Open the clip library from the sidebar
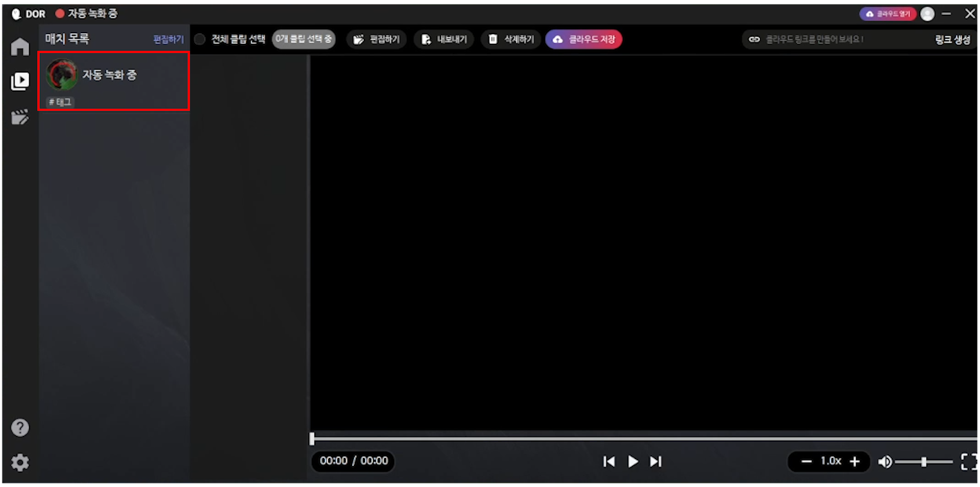Image resolution: width=980 pixels, height=487 pixels. (20, 81)
